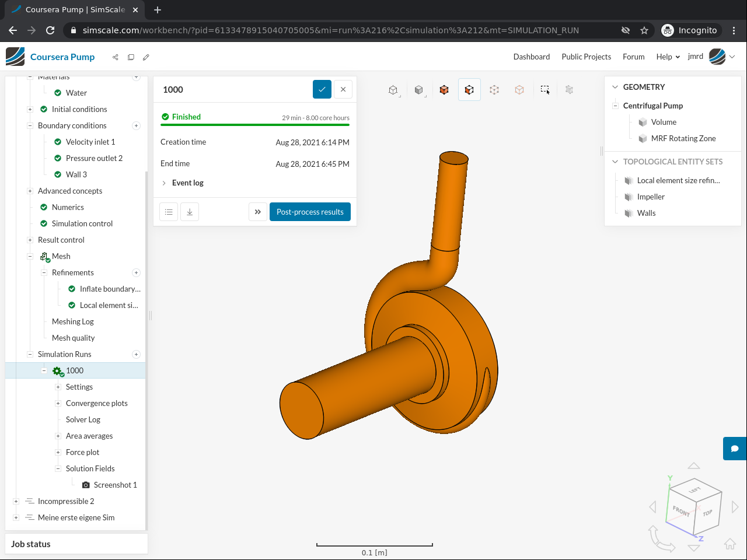This screenshot has width=747, height=560.
Task: Toggle face selection mode
Action: (x=469, y=90)
